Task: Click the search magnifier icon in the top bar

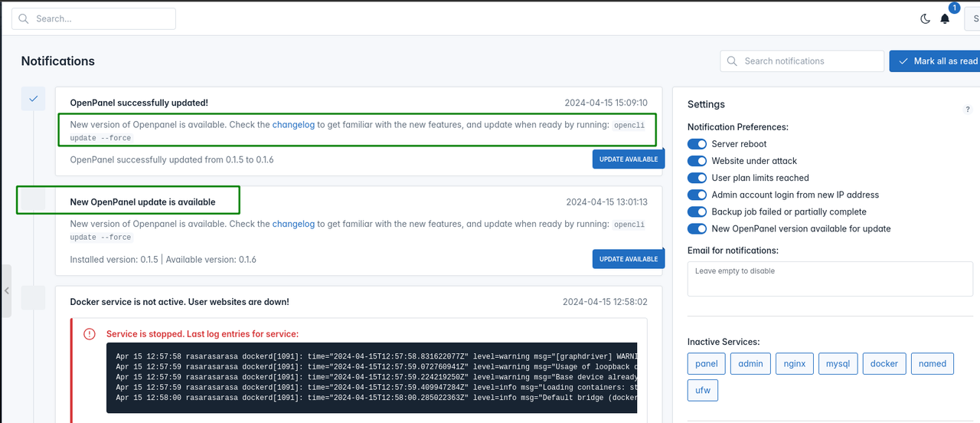Action: [x=24, y=19]
